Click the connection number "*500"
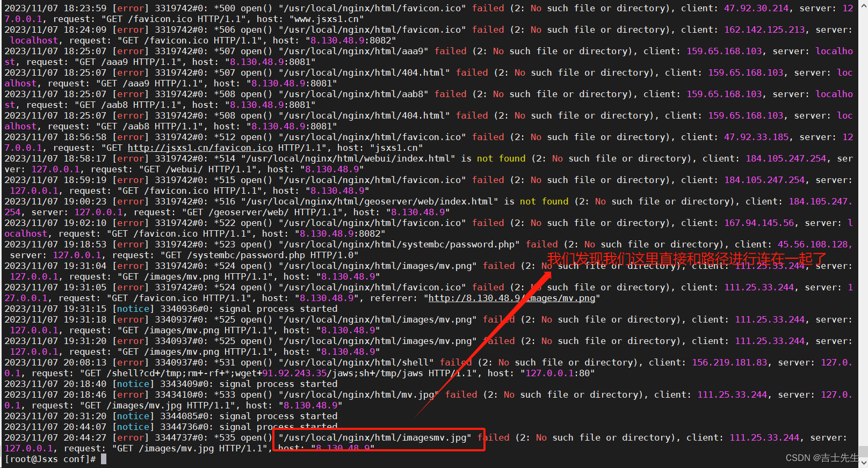 [225, 8]
